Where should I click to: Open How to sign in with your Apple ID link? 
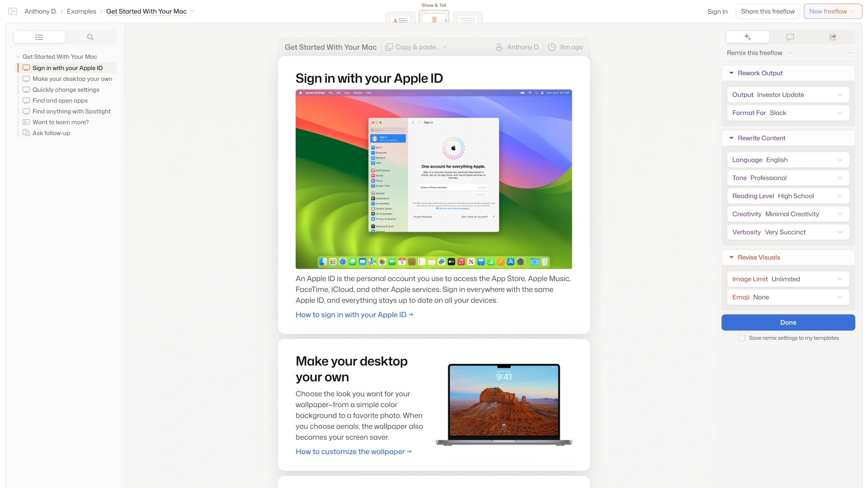click(x=354, y=315)
